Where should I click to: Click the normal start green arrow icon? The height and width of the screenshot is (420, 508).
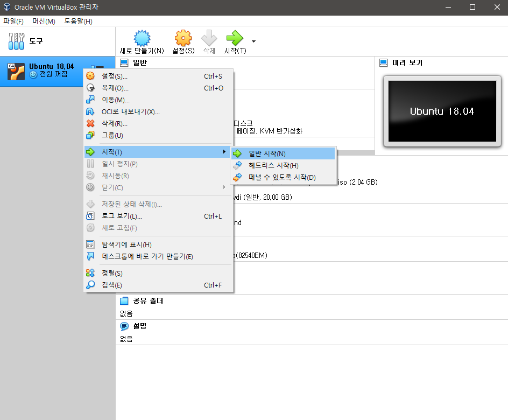[x=237, y=153]
